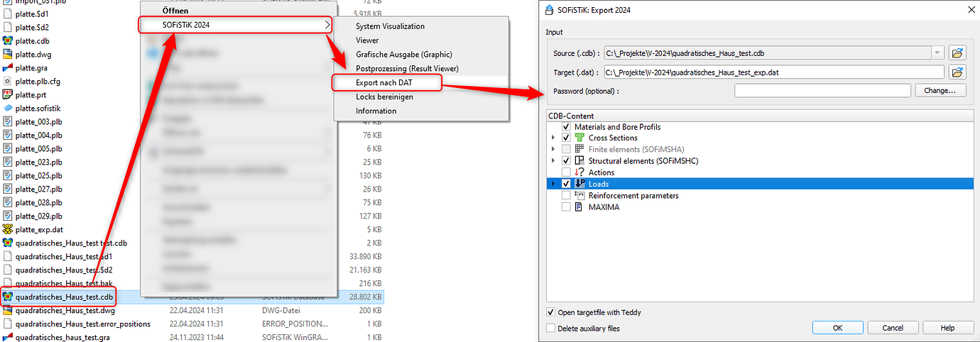Screen dimensions: 980x342
Task: Toggle Open targetfile with Teddy checkbox
Action: point(551,312)
